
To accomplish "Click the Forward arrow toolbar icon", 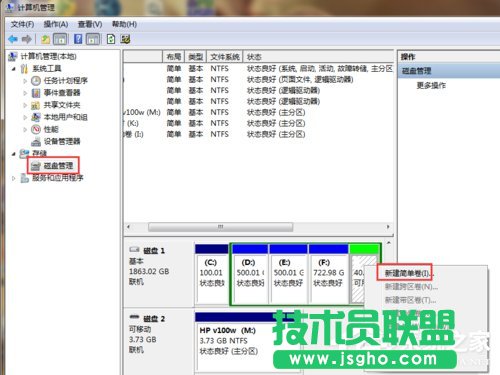I will pyautogui.click(x=26, y=39).
